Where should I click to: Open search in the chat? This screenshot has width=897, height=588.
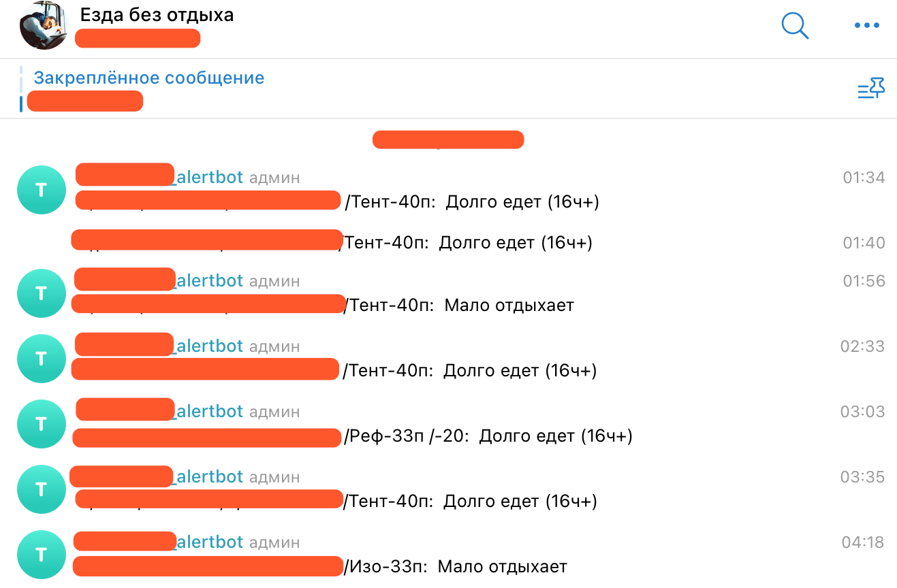(794, 26)
